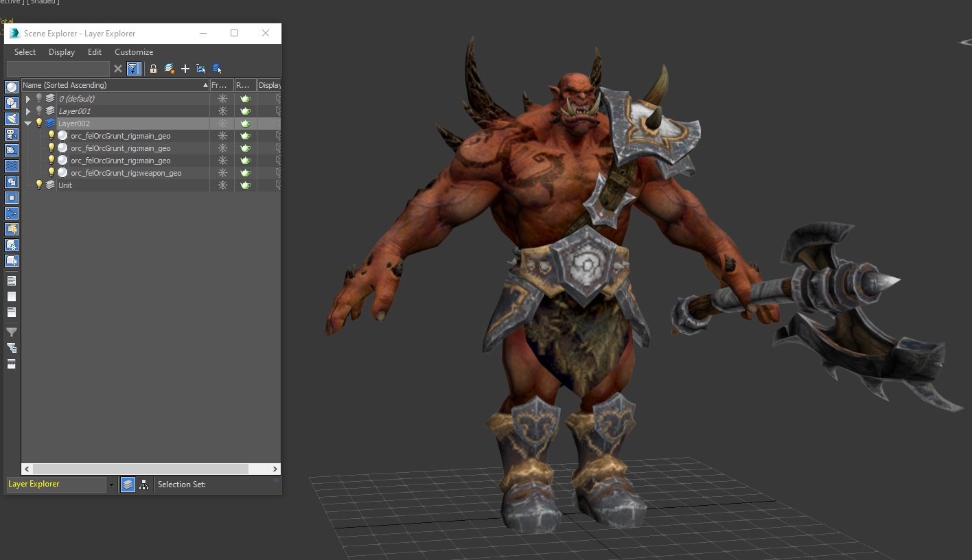Toggle the Display Hidden Objects icon
Screen dimensions: 972x560
(x=12, y=261)
